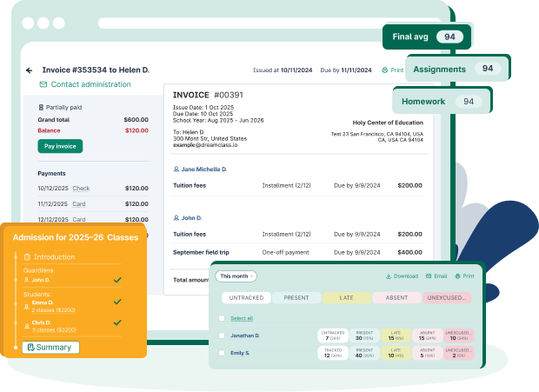539x392 pixels.
Task: Tick the checkbox for Emily S.
Action: 222,353
